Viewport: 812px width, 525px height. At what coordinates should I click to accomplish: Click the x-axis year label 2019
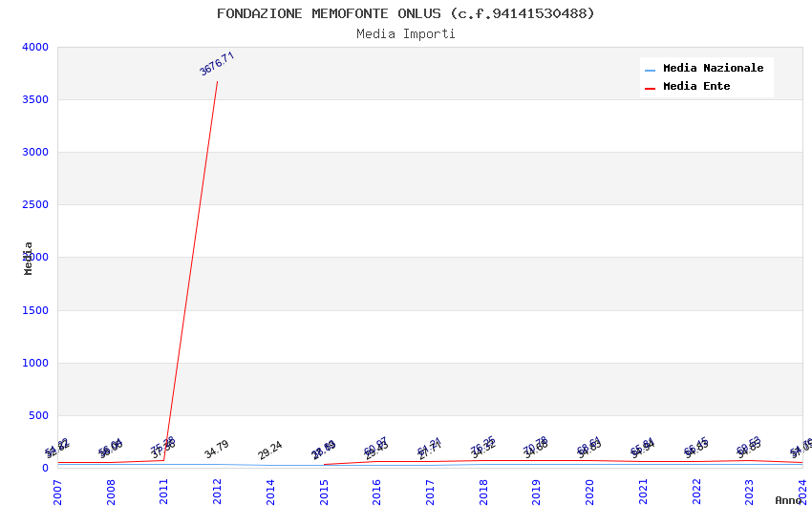(536, 492)
